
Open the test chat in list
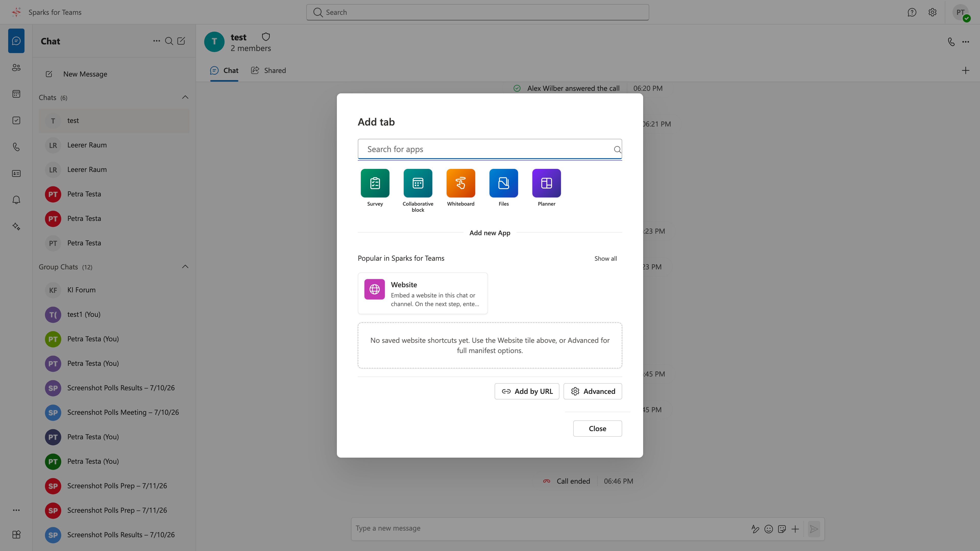coord(114,121)
